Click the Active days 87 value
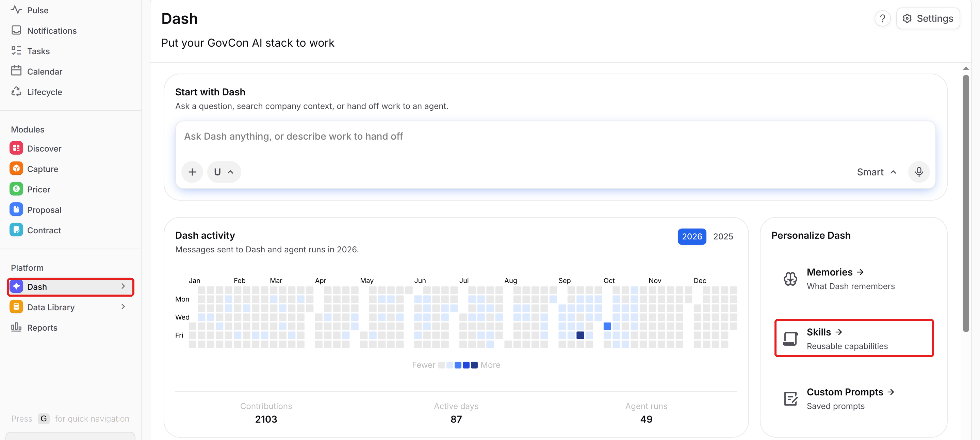This screenshot has width=980, height=440. point(456,419)
